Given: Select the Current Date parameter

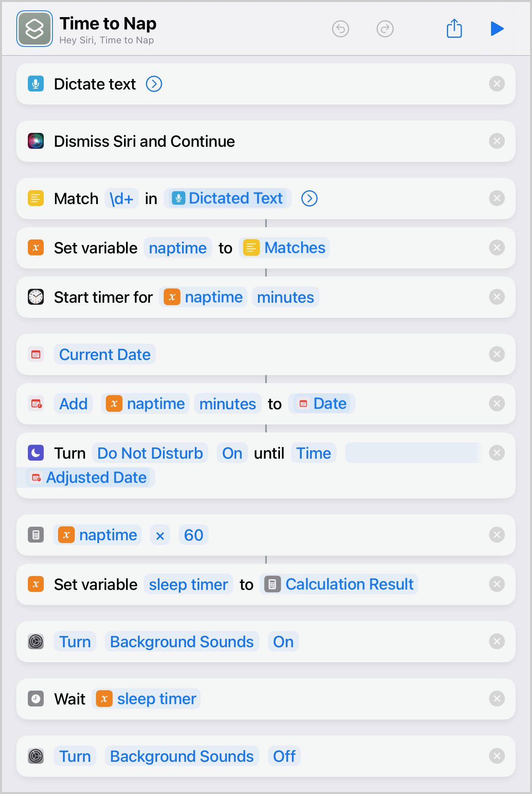Looking at the screenshot, I should [105, 354].
